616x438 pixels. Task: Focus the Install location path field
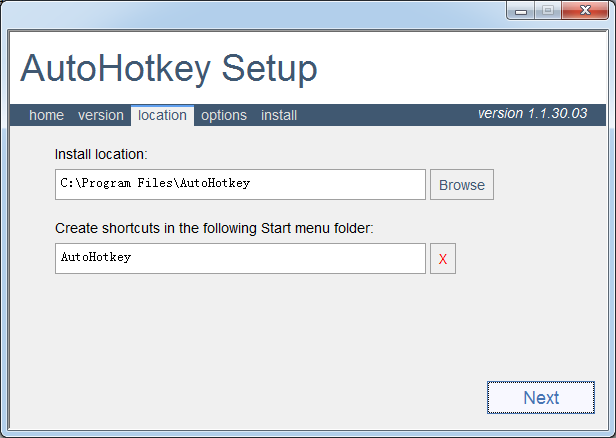point(240,185)
